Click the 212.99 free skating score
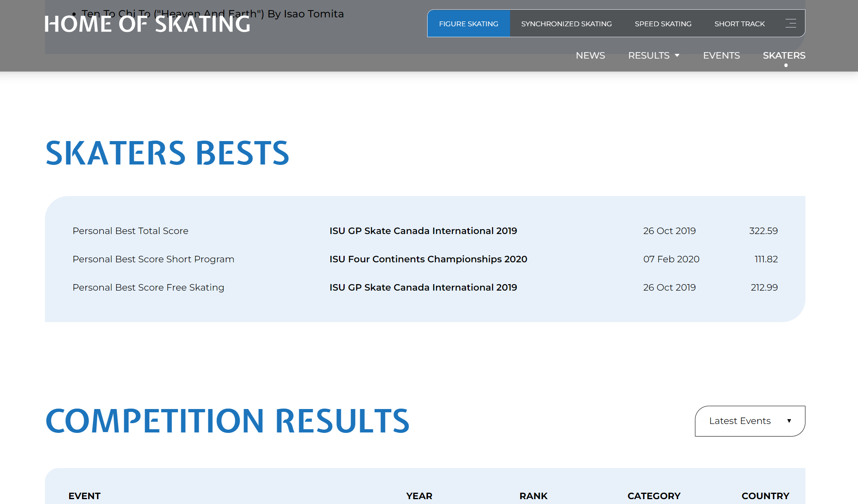The width and height of the screenshot is (858, 504). click(764, 287)
